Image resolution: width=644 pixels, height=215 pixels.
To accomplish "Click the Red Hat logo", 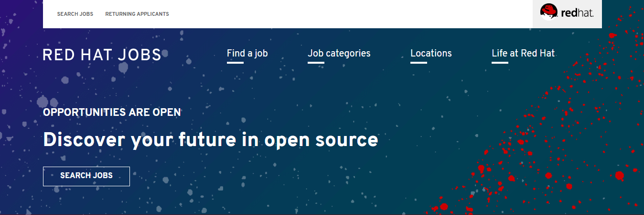I will (567, 11).
